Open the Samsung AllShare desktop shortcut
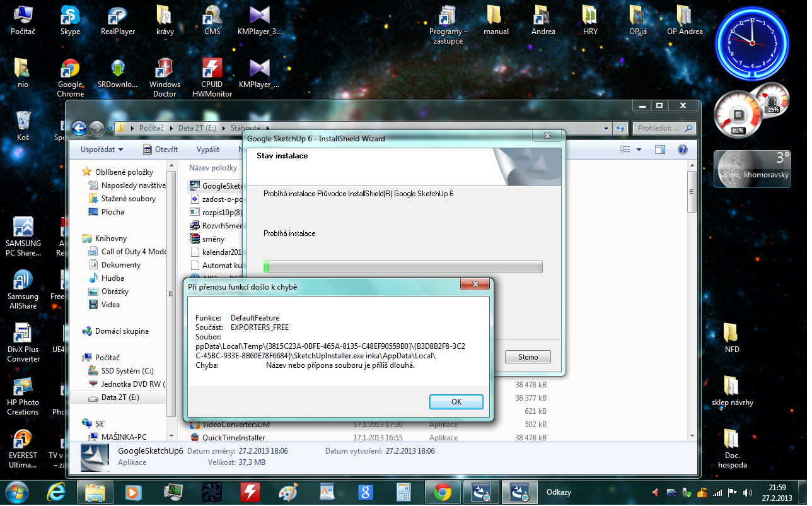Screen dimensions: 812x506 click(x=23, y=290)
